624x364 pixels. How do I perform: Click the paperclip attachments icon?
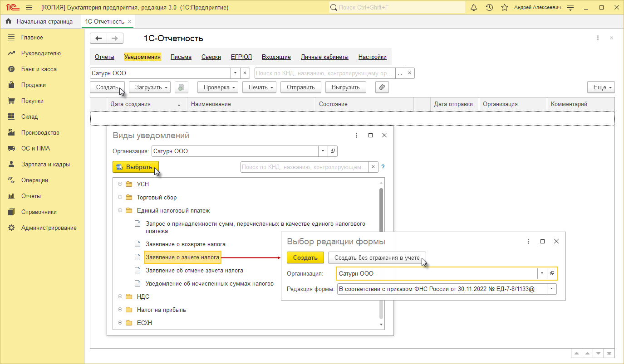coord(382,87)
